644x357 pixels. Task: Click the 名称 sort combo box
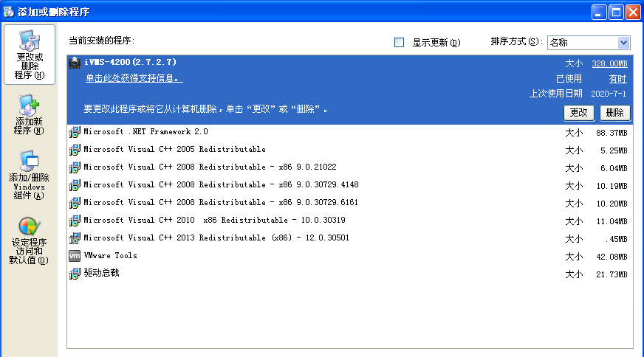tap(589, 43)
